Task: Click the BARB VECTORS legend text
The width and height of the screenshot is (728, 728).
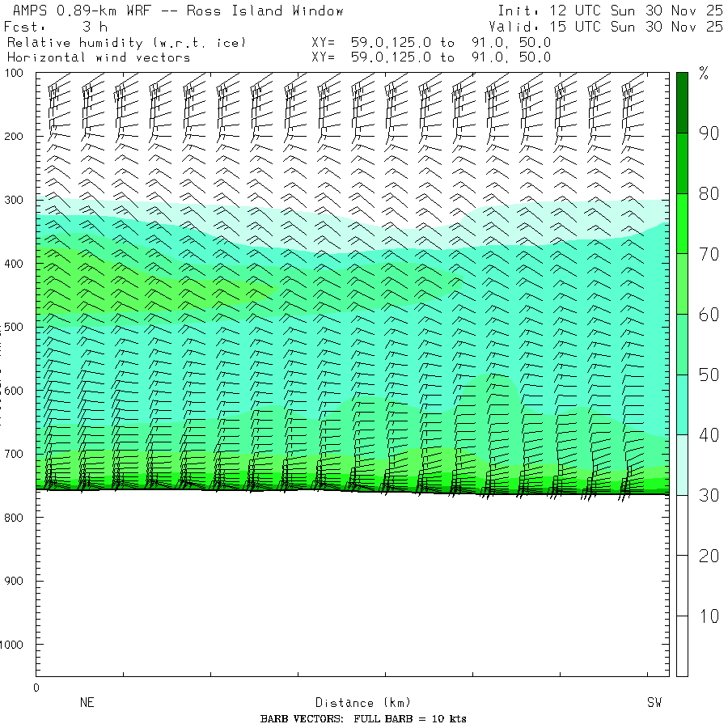Action: point(363,719)
